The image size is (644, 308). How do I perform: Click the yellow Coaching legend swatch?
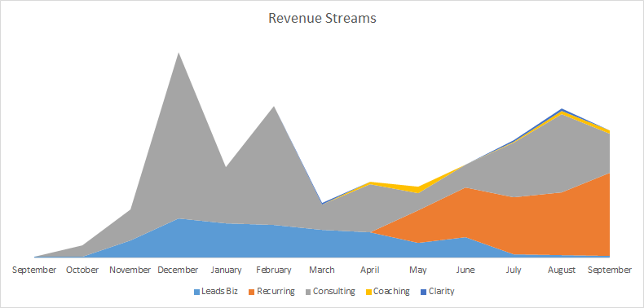[368, 292]
